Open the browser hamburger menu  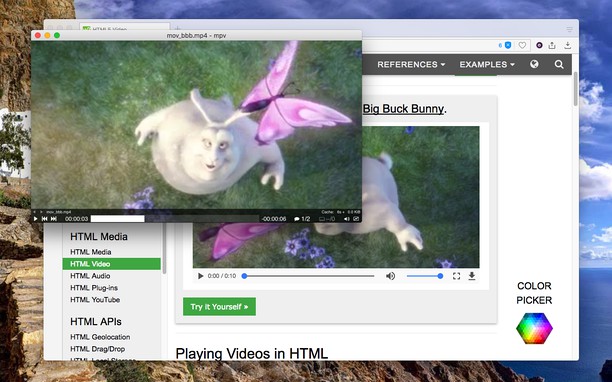point(569,30)
